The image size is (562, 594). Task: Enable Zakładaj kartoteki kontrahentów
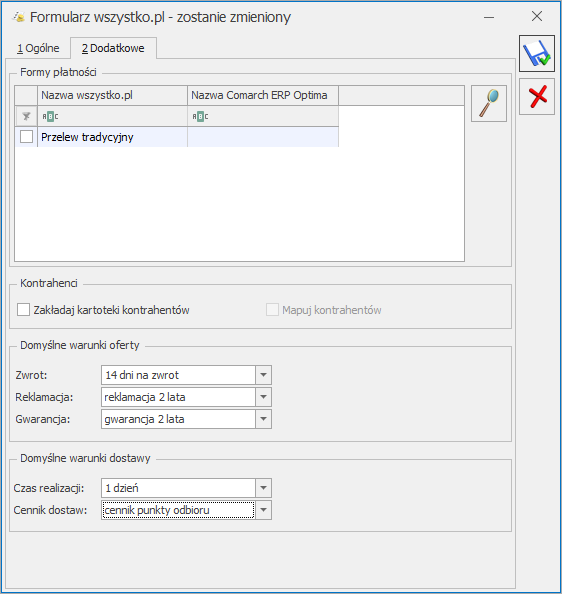(23, 310)
